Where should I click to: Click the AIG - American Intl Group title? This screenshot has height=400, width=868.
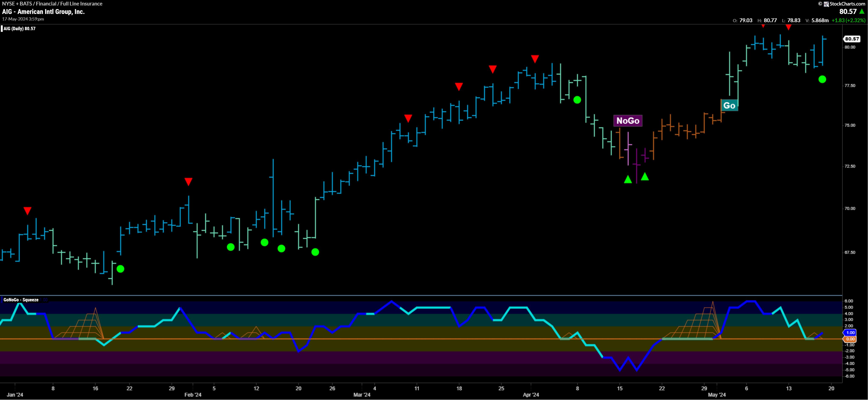[43, 11]
